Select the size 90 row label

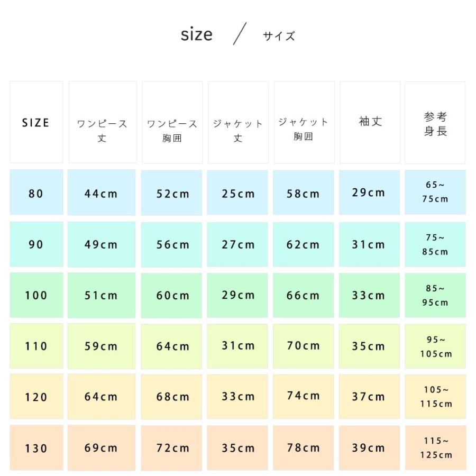click(36, 244)
